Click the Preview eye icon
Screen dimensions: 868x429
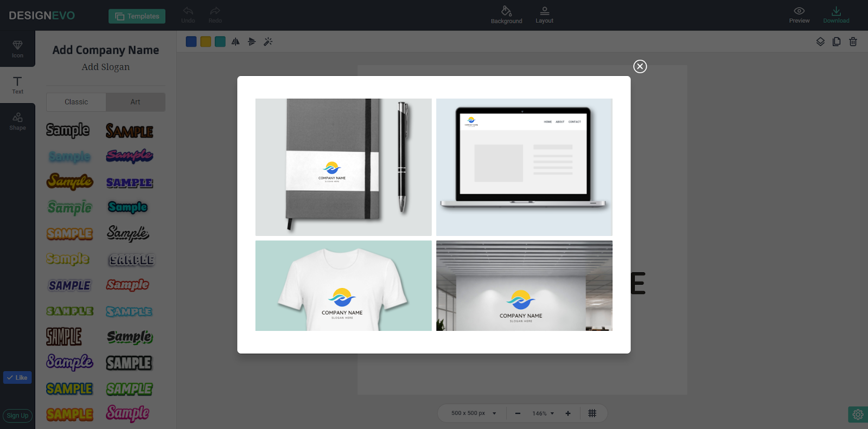(799, 15)
